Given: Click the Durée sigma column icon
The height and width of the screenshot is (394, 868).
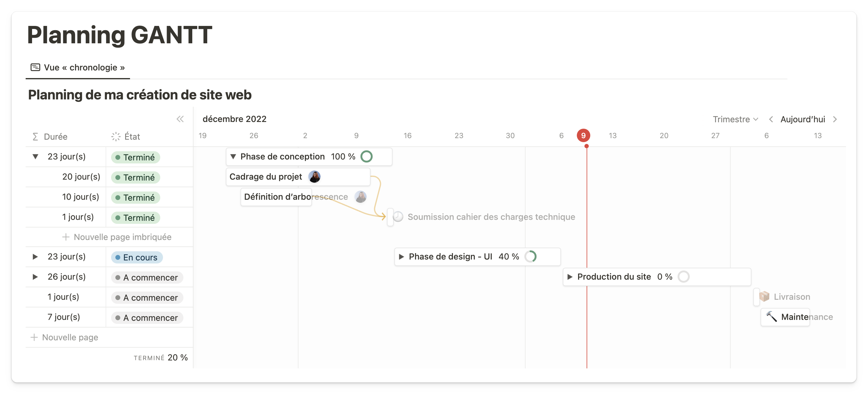Looking at the screenshot, I should [35, 137].
